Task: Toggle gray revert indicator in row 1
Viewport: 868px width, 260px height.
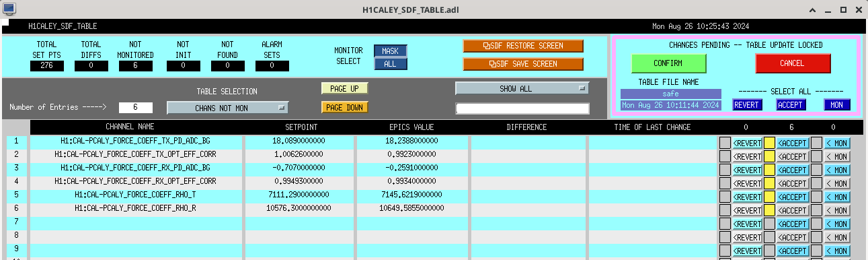Action: tap(725, 142)
